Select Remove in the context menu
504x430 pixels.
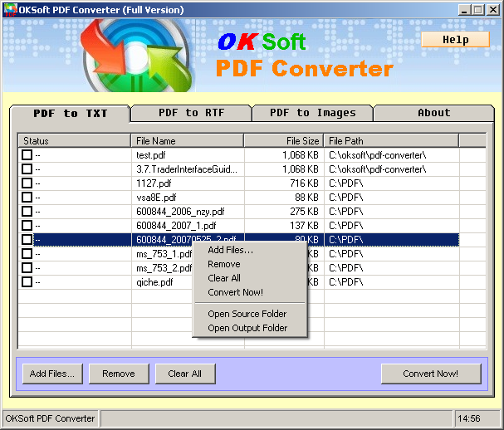(x=223, y=264)
